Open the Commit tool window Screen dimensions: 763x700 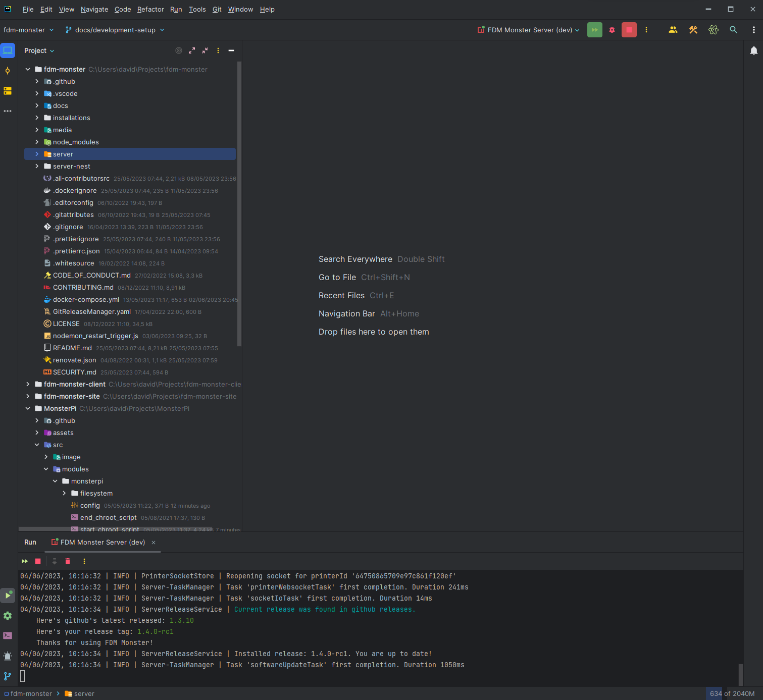pos(8,71)
